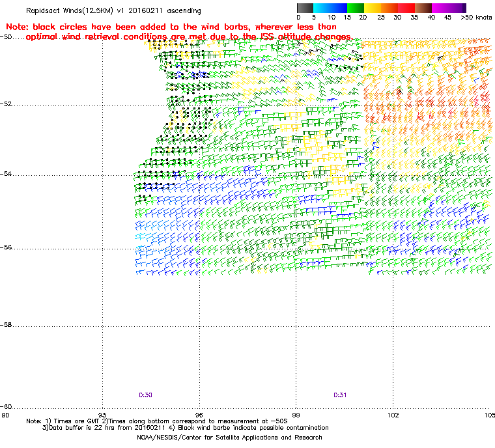Viewport: 495px width, 448px height.
Task: Click the longitude label '90'
Action: tap(5, 415)
